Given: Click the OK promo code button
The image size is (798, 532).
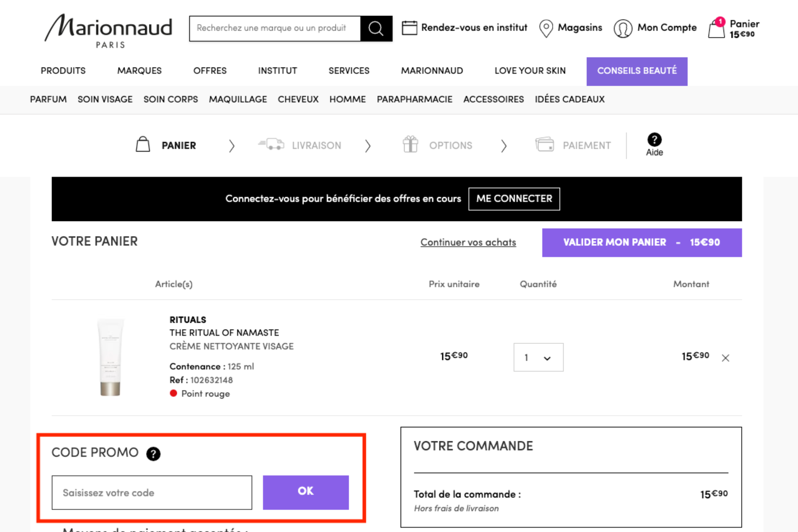Looking at the screenshot, I should pos(306,492).
